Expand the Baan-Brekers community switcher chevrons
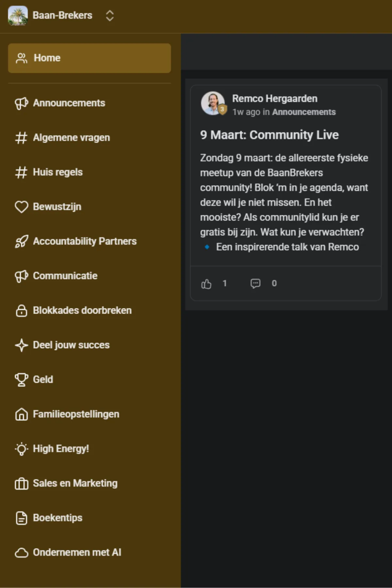The height and width of the screenshot is (588, 392). [x=110, y=16]
